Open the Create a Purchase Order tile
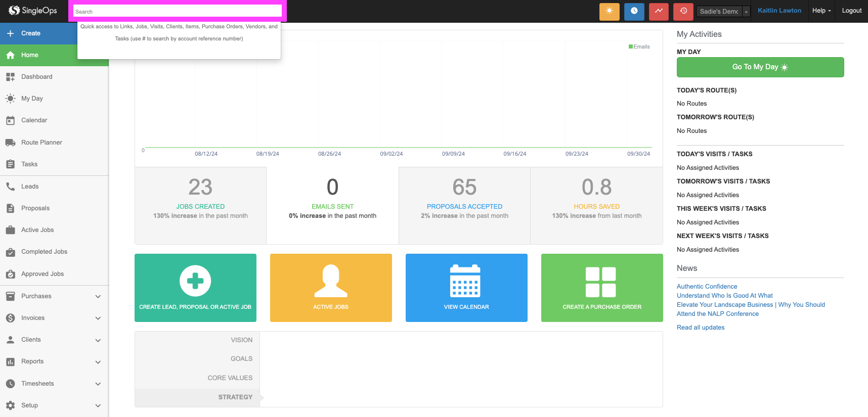 click(x=602, y=288)
